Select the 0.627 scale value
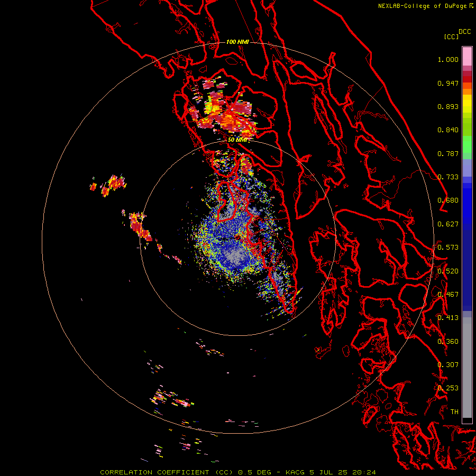The height and width of the screenshot is (476, 476). tap(448, 224)
